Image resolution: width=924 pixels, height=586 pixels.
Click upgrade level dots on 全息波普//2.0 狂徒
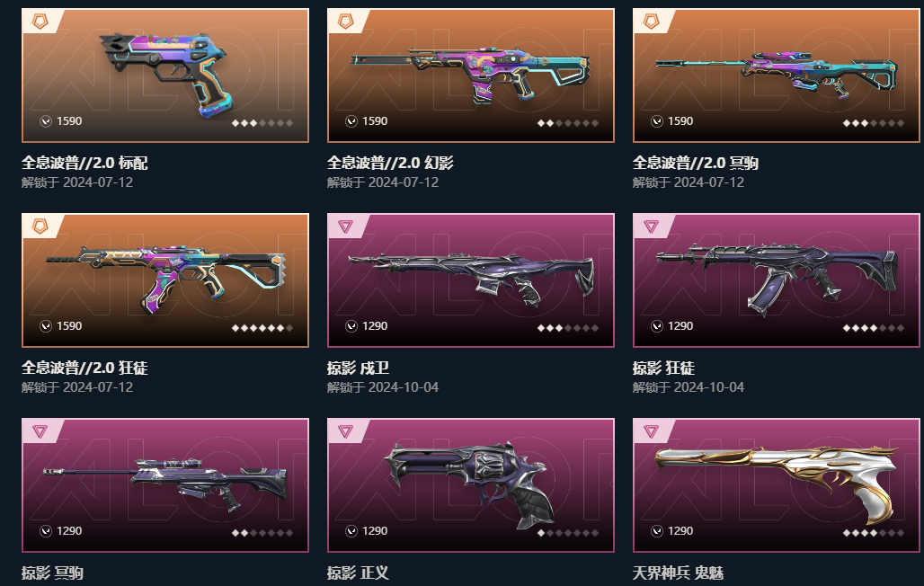[x=262, y=328]
